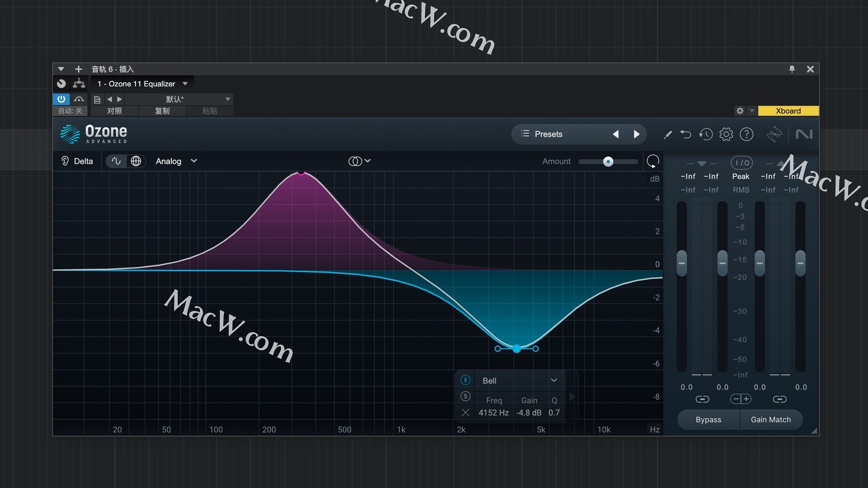868x488 pixels.
Task: Solo the selected EQ band
Action: point(465,396)
